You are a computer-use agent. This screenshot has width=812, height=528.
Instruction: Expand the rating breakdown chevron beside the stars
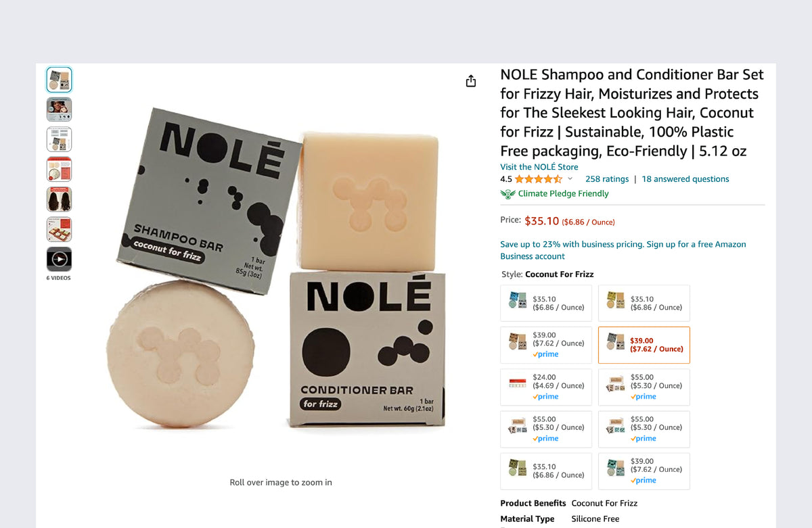point(570,179)
